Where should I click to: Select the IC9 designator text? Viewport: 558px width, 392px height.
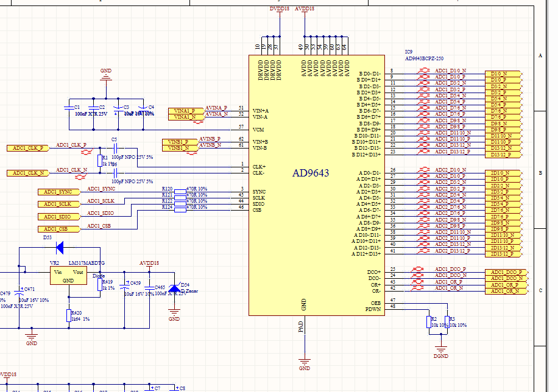point(409,52)
